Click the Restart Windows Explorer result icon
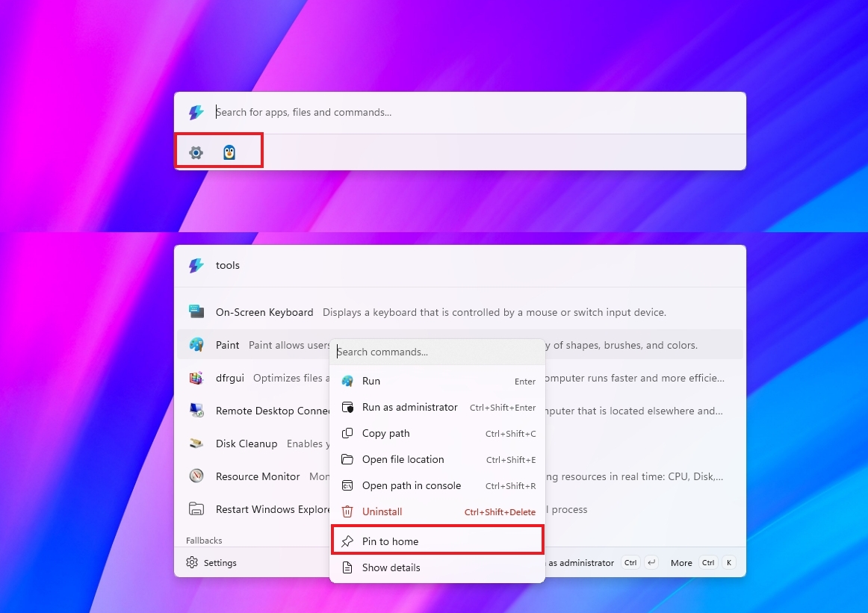868x613 pixels. point(196,509)
